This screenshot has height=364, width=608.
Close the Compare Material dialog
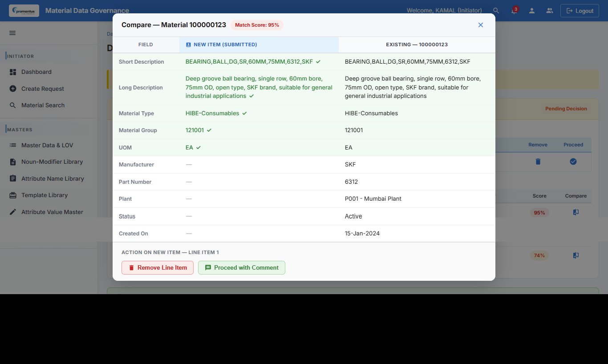pos(480,25)
